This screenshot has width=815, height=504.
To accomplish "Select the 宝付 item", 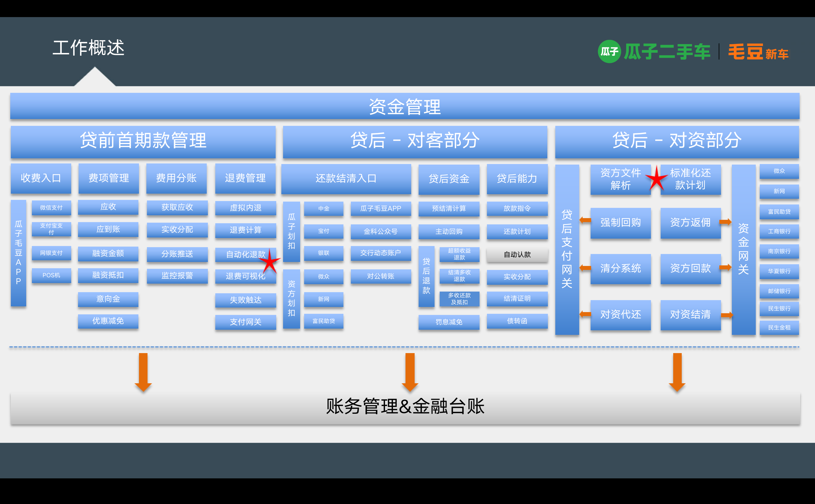I will 324,231.
